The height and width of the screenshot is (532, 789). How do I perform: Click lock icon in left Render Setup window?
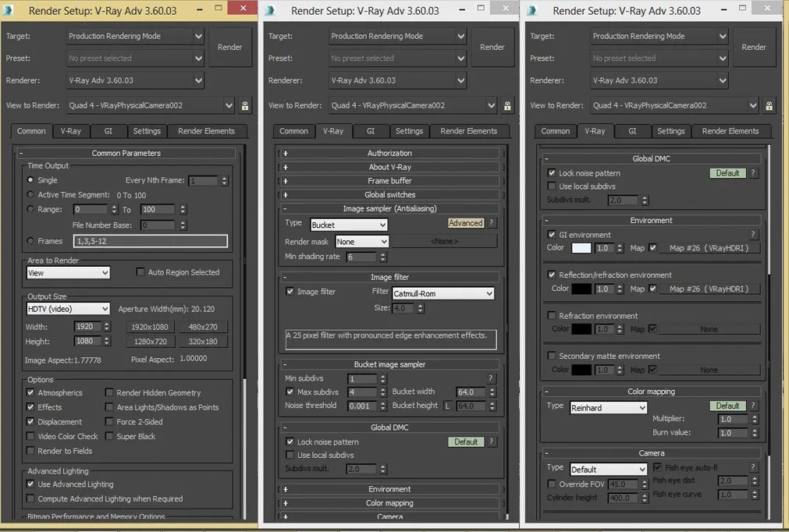(245, 105)
